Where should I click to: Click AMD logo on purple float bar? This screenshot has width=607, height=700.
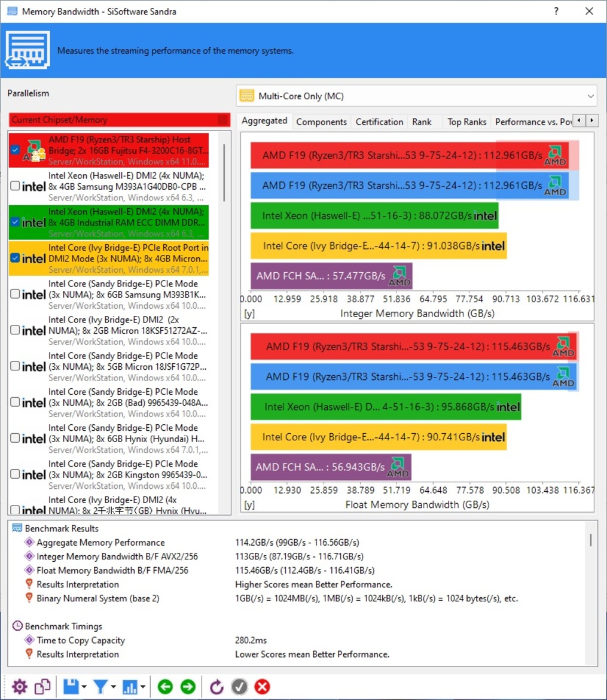click(397, 467)
